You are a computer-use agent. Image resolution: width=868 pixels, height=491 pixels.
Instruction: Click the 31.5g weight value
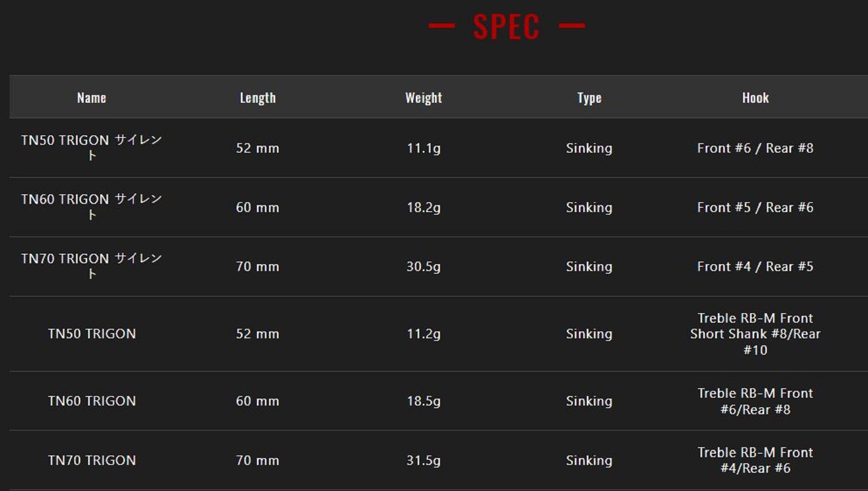(x=424, y=460)
